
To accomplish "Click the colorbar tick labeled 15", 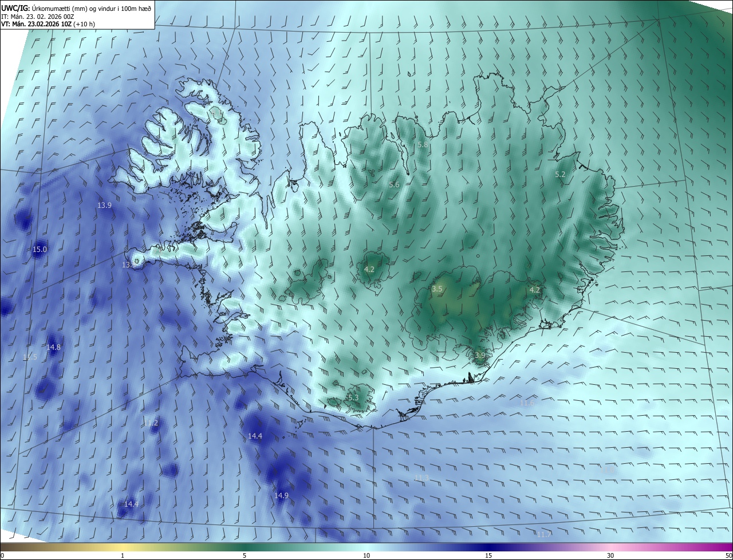I will click(488, 555).
